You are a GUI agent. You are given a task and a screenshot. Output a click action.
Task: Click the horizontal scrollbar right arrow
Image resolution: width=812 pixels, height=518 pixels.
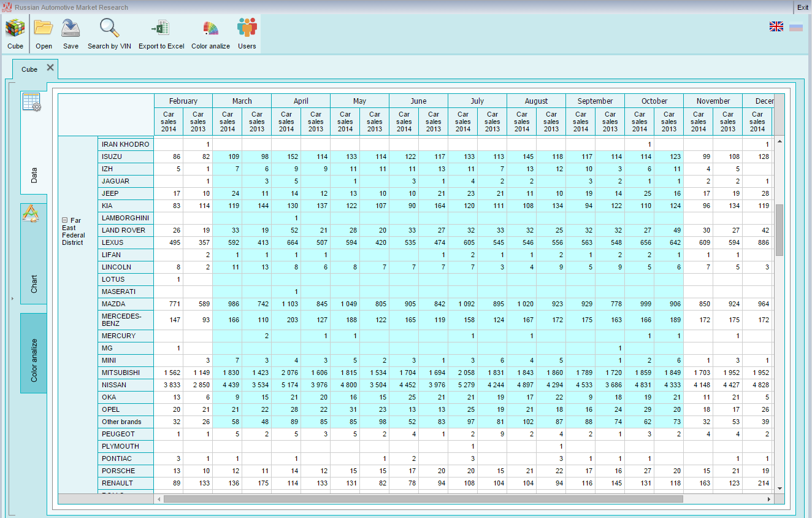pyautogui.click(x=769, y=499)
